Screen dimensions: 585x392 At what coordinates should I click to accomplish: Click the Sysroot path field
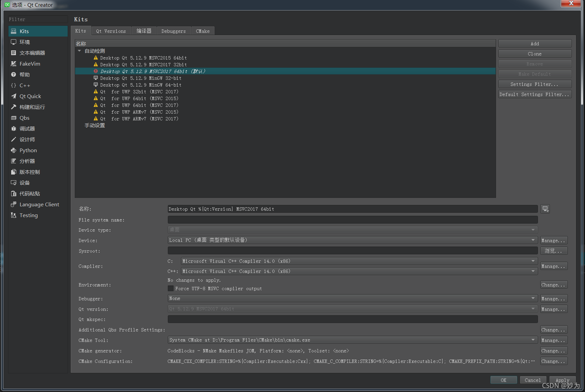(353, 251)
